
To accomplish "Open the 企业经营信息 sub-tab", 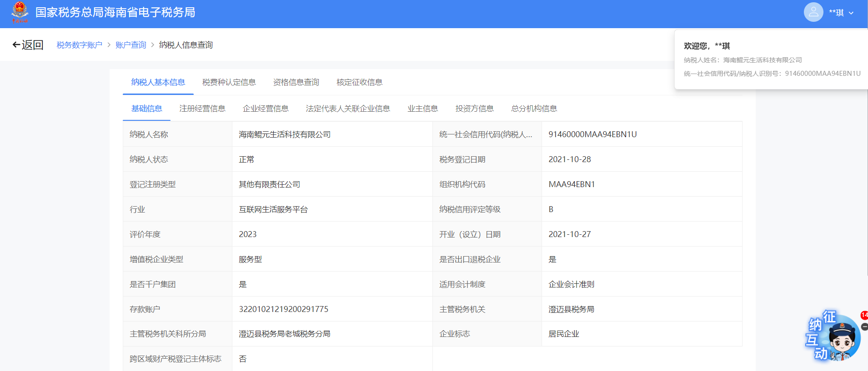I will point(266,109).
